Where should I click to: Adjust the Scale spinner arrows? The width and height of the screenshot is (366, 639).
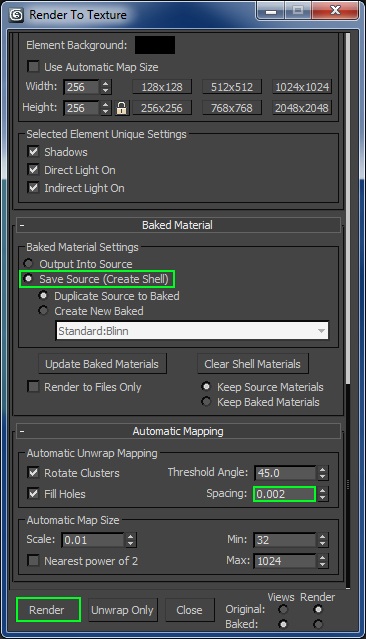pyautogui.click(x=130, y=540)
